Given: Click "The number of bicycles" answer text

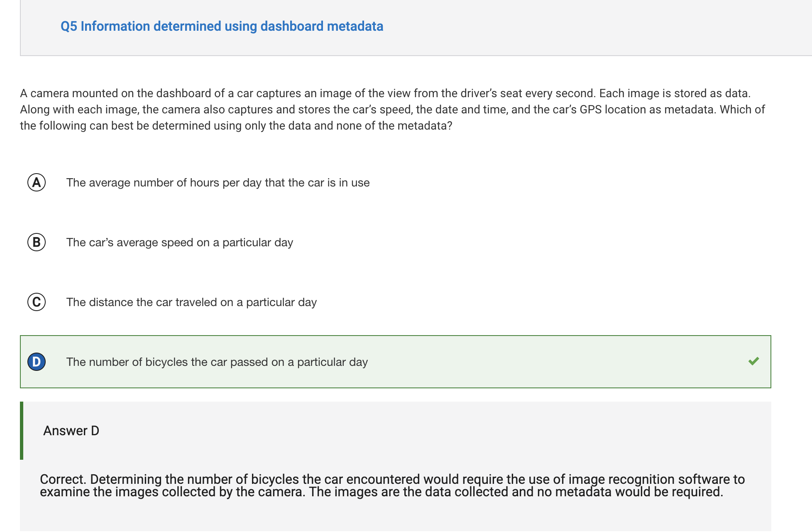Looking at the screenshot, I should click(x=217, y=362).
